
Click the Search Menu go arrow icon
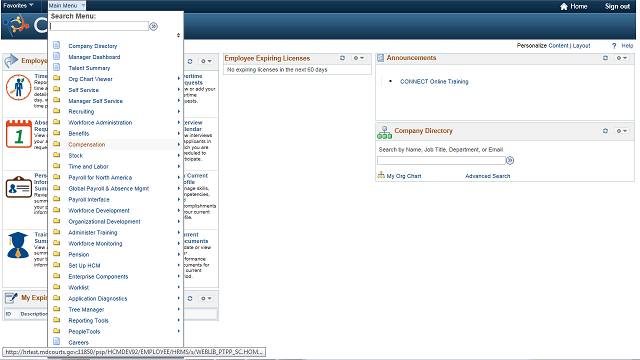coord(153,27)
